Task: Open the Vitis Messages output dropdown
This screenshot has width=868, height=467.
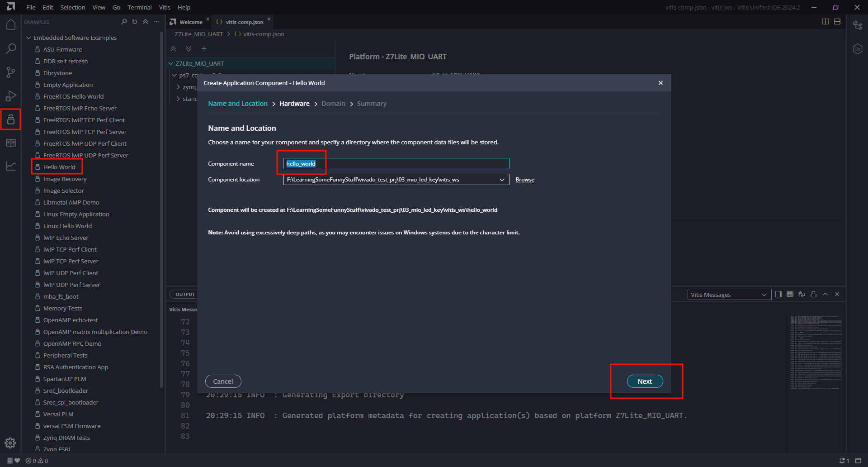Action: click(x=729, y=295)
